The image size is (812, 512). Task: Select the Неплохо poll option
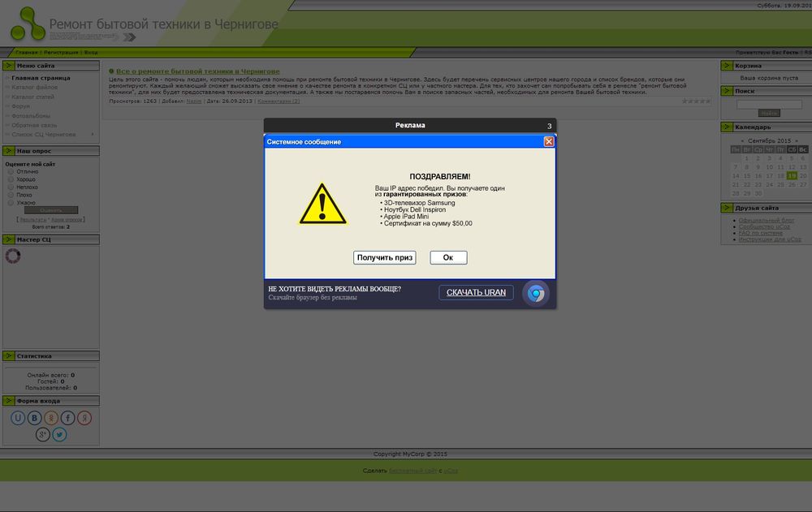pos(11,187)
